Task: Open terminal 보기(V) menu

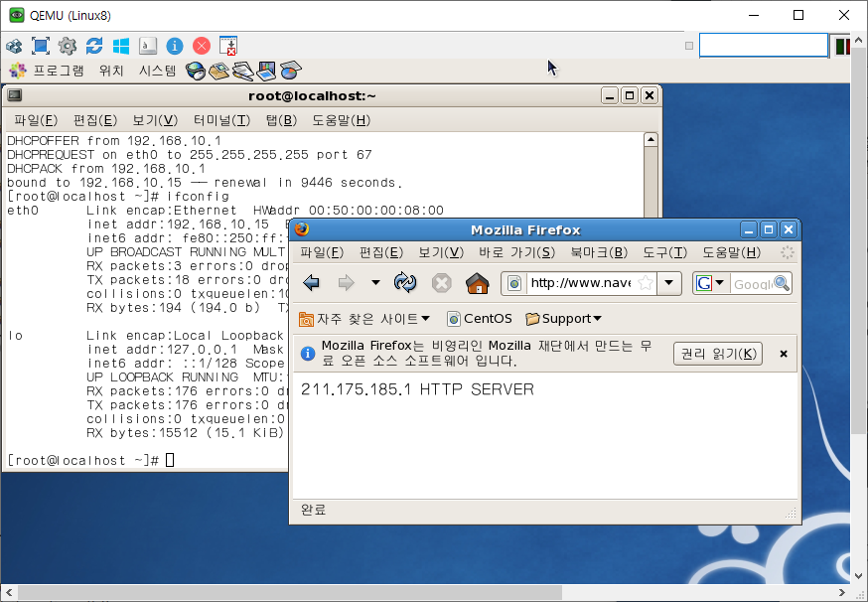Action: click(x=155, y=120)
